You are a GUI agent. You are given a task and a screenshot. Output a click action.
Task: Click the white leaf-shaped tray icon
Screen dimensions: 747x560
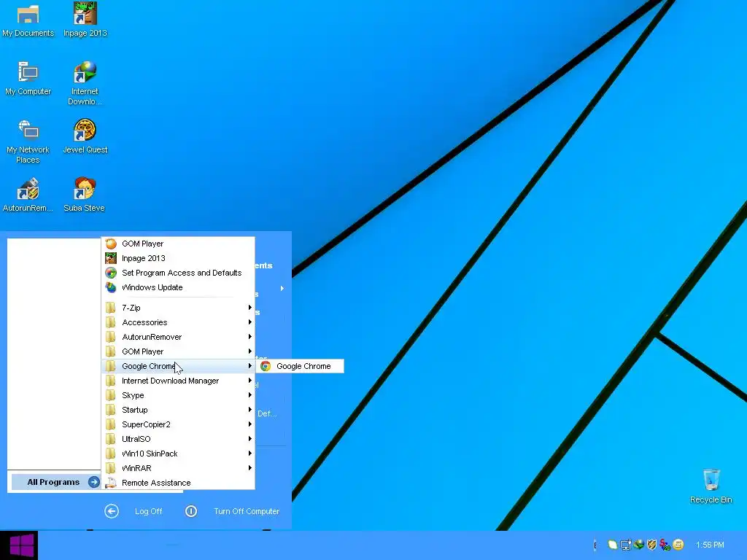[x=613, y=545]
